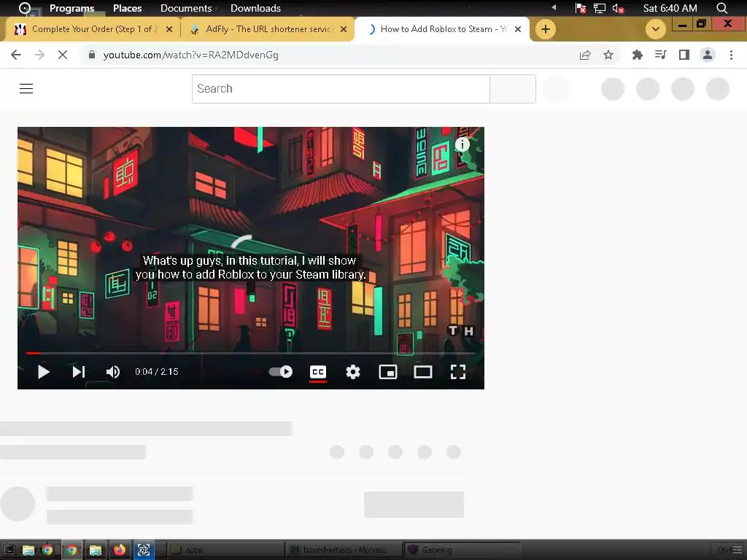Click the TH channel watermark
The image size is (747, 560).
click(461, 330)
